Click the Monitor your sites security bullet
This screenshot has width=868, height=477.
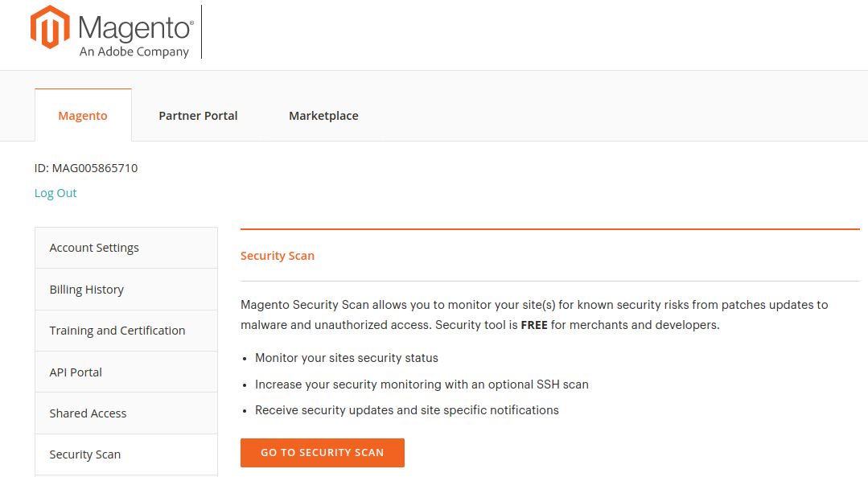(346, 358)
